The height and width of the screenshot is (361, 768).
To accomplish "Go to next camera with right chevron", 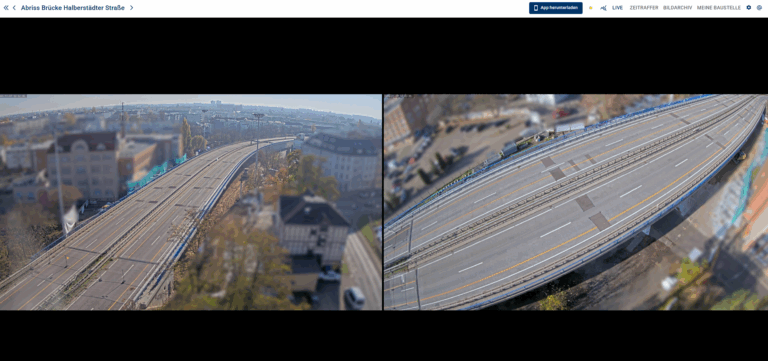I will 131,8.
